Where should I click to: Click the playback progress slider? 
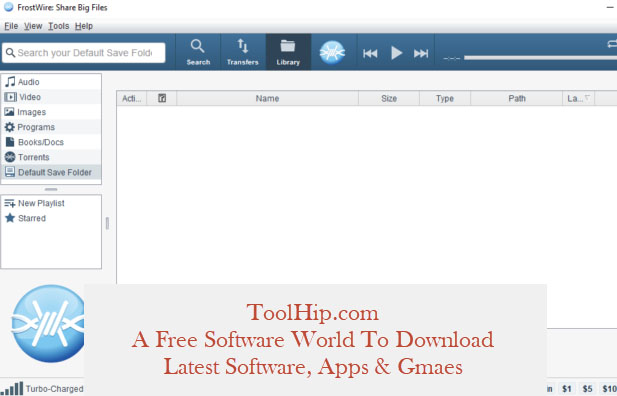coord(540,57)
